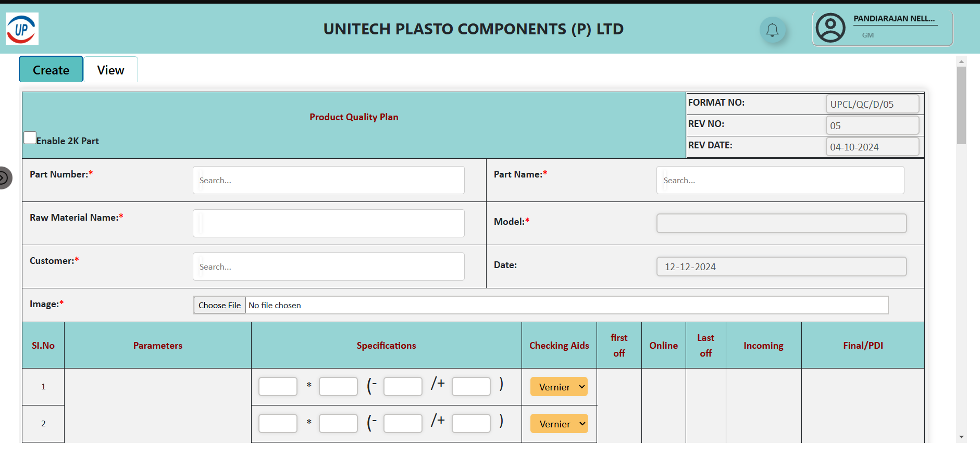This screenshot has width=980, height=456.
Task: Click the Incoming column header
Action: click(x=763, y=346)
